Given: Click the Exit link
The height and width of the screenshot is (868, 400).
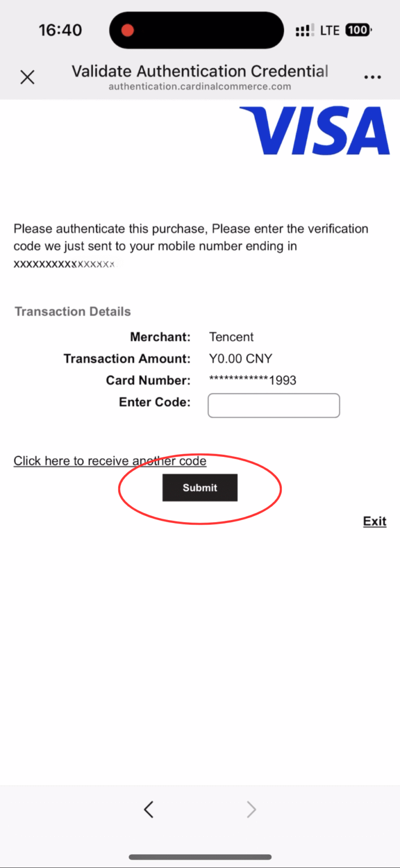Looking at the screenshot, I should [374, 522].
